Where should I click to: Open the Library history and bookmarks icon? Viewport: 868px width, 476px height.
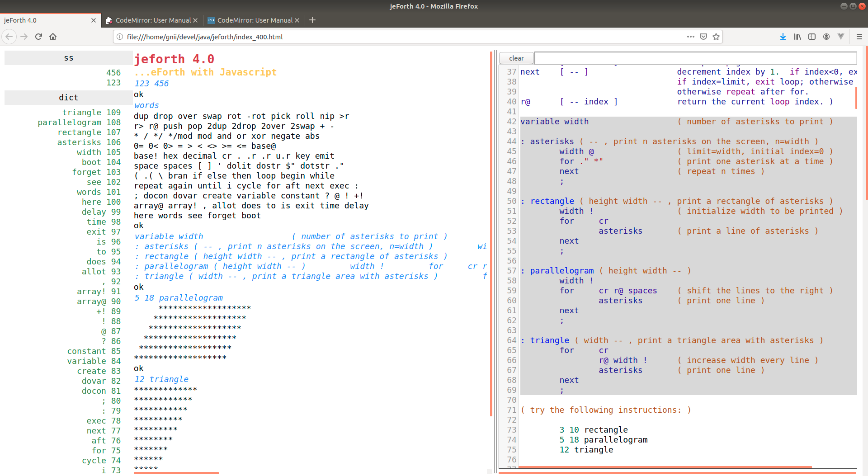coord(797,37)
